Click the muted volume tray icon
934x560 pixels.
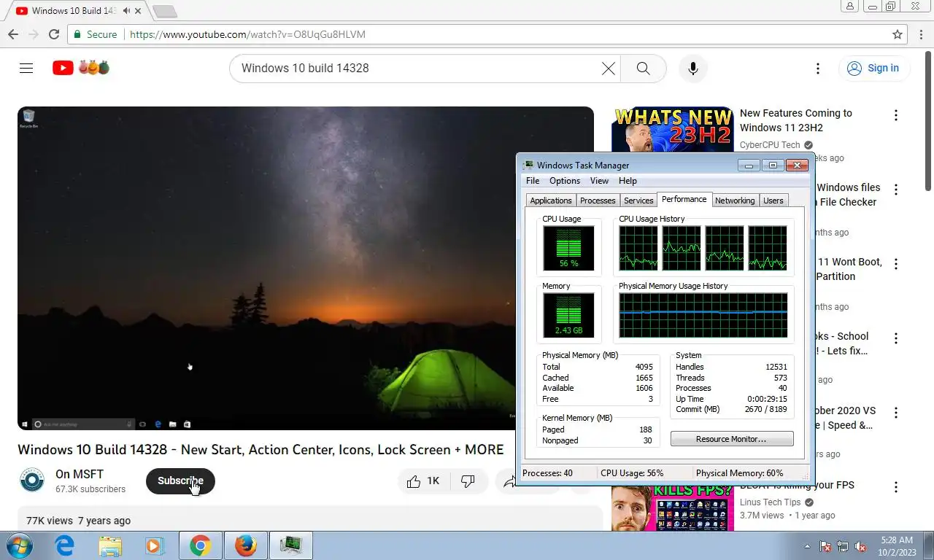[x=860, y=545]
